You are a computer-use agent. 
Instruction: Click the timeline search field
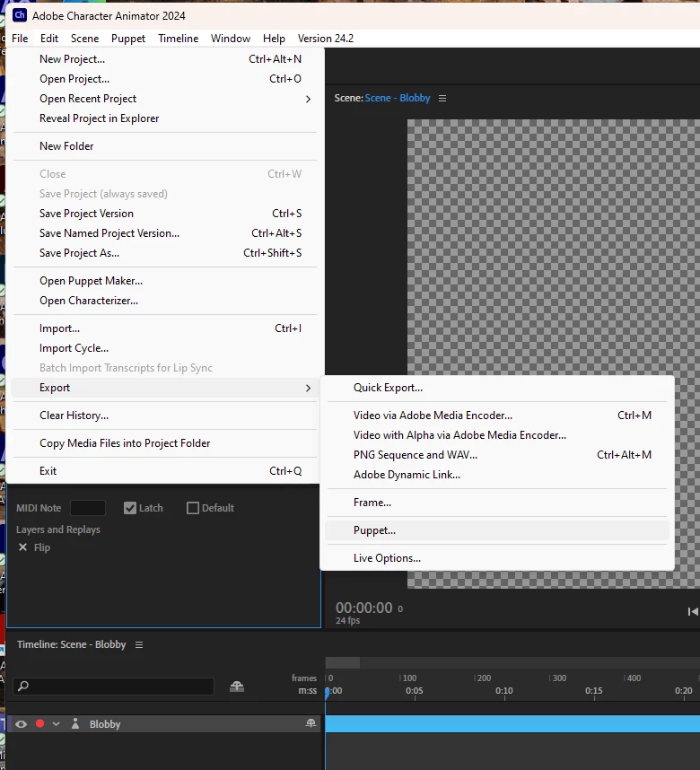114,686
